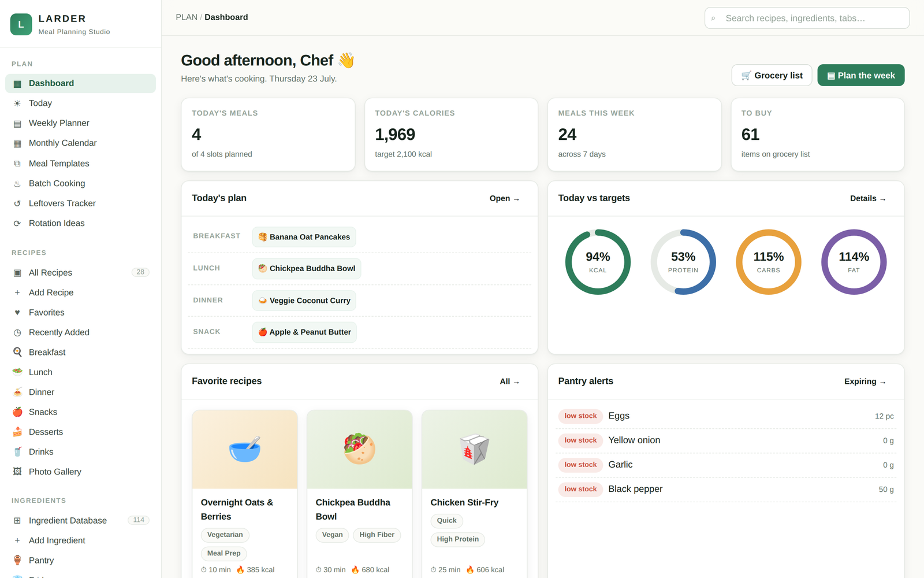The image size is (924, 578).
Task: Click the Weekly Planner sidebar icon
Action: [x=17, y=124]
